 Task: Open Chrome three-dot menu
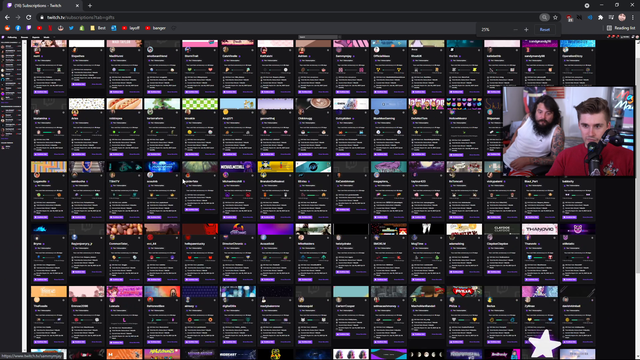[x=633, y=18]
